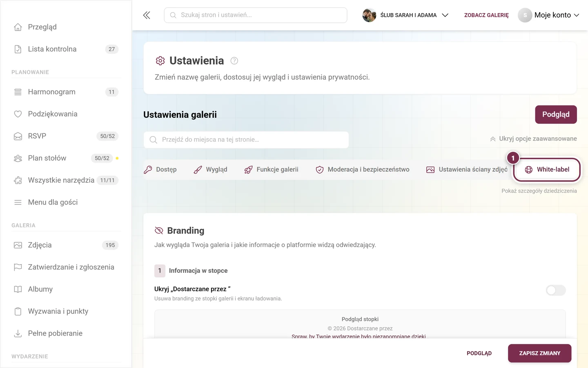Click the top Podgląd button
The image size is (588, 368).
(x=556, y=114)
